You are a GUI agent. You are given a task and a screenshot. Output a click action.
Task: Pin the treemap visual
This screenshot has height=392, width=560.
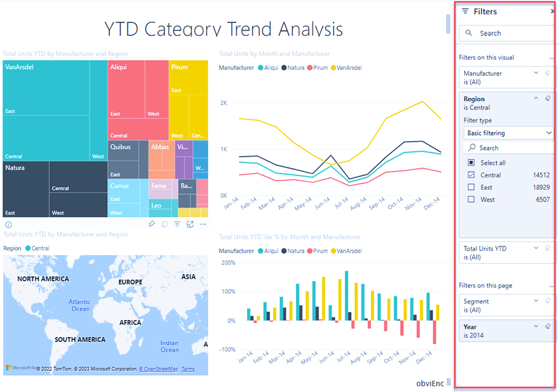coord(152,224)
